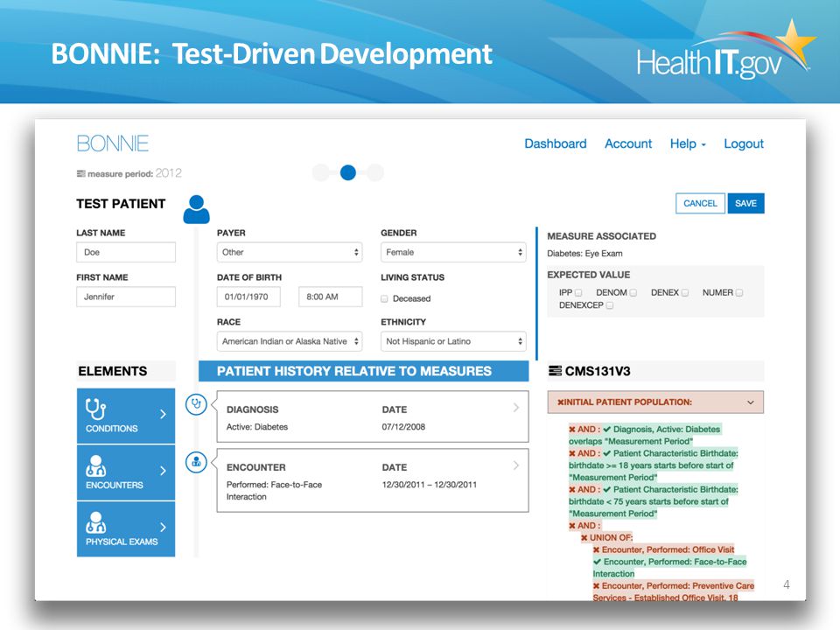Open the Gender dropdown

[x=453, y=252]
